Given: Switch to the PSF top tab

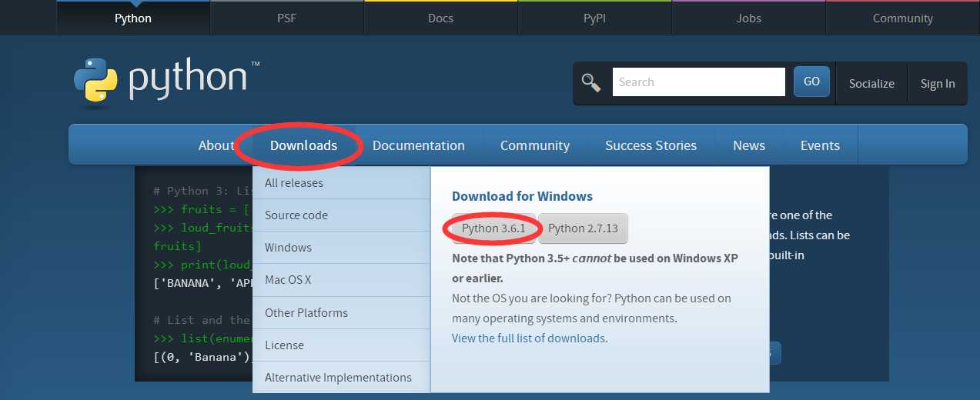Looking at the screenshot, I should 286,18.
